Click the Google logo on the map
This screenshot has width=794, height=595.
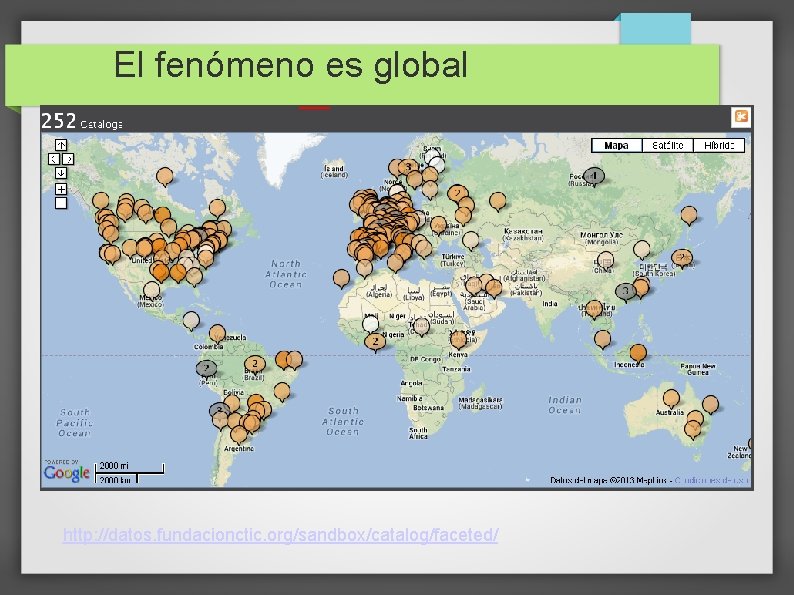(x=66, y=473)
